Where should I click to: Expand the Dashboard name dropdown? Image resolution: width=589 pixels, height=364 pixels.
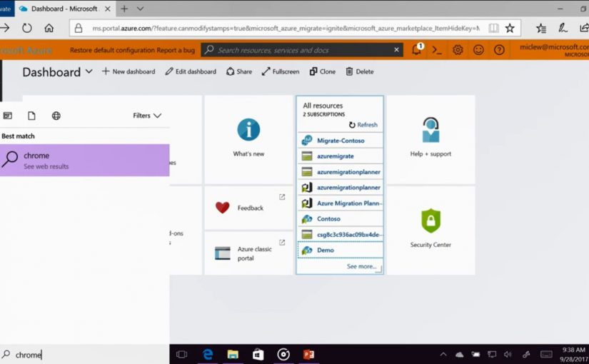click(89, 71)
